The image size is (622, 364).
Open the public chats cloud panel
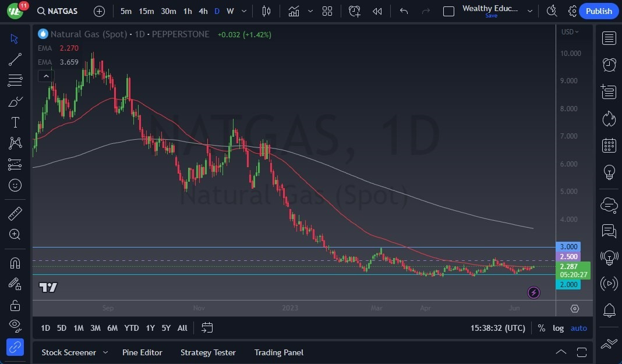(609, 205)
